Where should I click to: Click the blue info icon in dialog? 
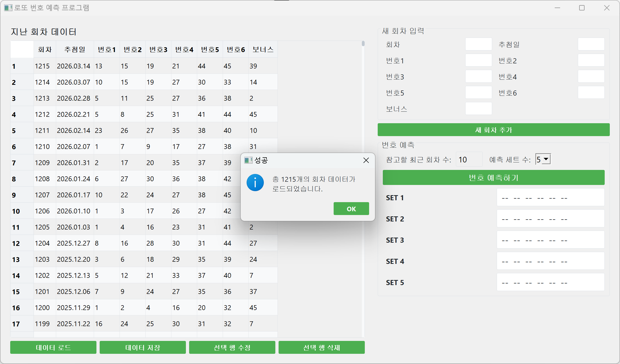click(x=255, y=183)
